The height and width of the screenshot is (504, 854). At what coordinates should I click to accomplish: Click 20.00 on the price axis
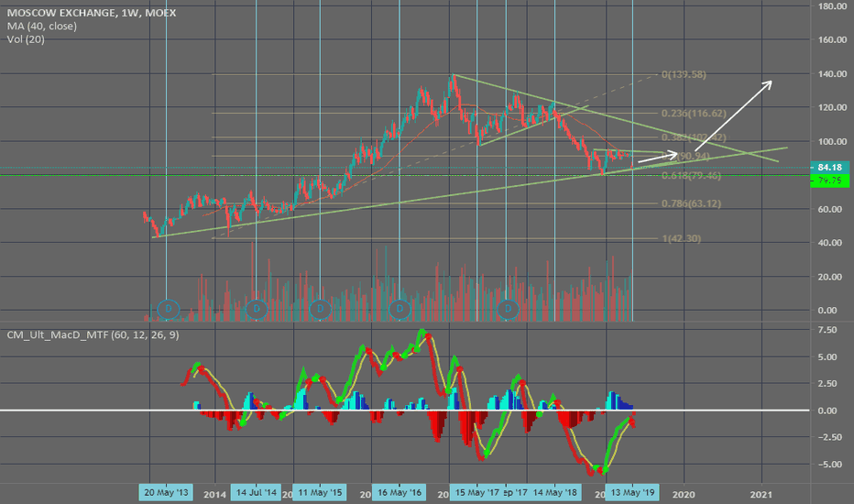pyautogui.click(x=829, y=277)
